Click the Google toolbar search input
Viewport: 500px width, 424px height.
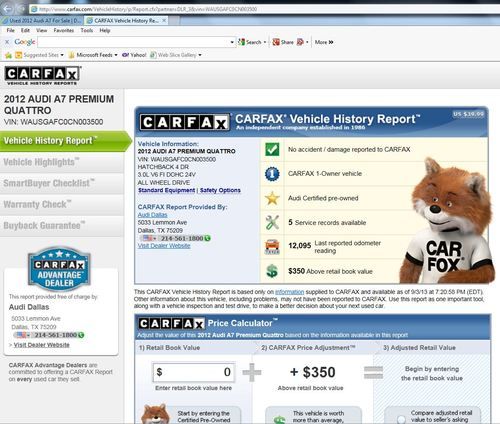[133, 42]
